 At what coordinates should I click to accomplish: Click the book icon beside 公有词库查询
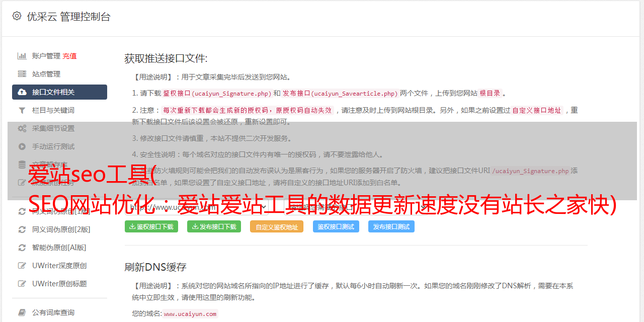22,312
